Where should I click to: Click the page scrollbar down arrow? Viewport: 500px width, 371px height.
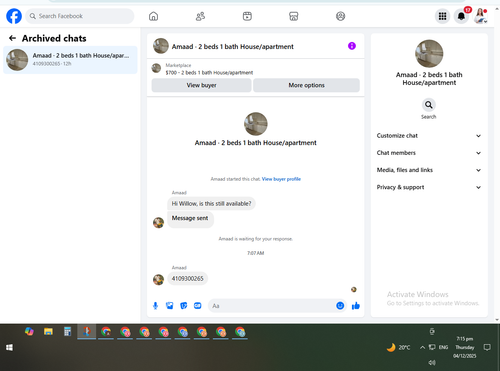(497, 320)
